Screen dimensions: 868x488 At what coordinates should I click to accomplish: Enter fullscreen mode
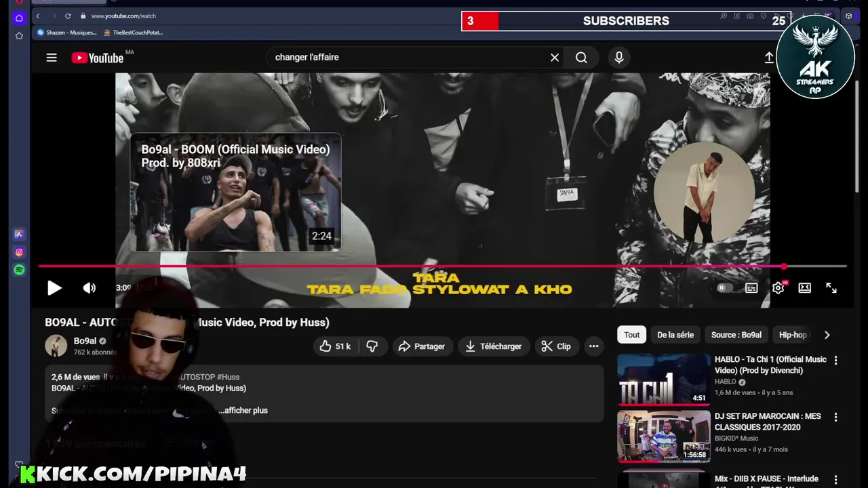coord(831,288)
